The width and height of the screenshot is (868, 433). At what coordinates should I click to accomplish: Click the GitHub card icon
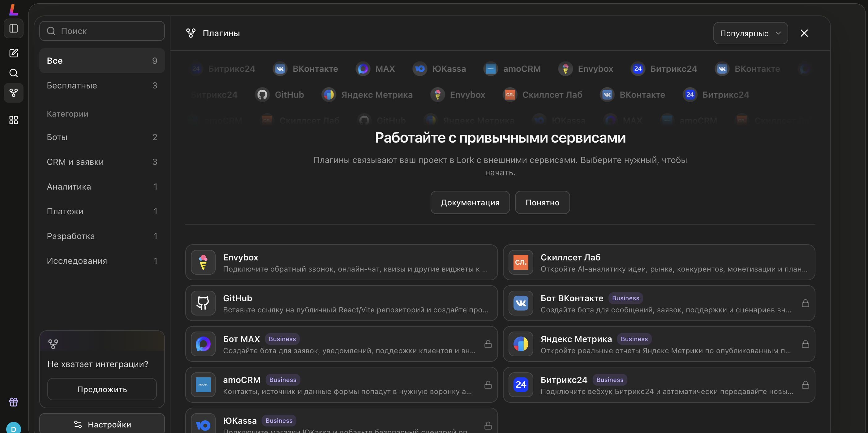203,303
